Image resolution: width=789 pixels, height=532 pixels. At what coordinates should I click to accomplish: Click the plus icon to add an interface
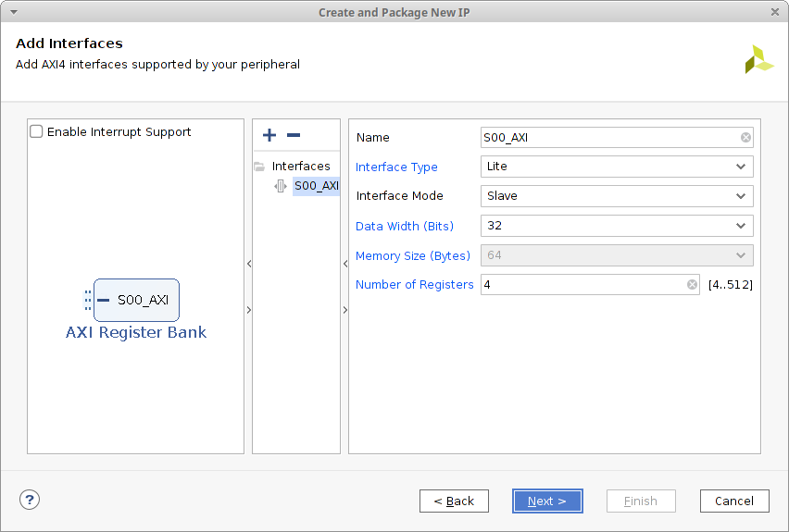[x=269, y=136]
